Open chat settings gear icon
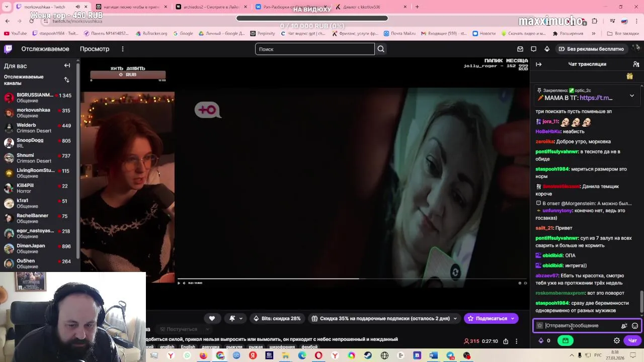 617,340
